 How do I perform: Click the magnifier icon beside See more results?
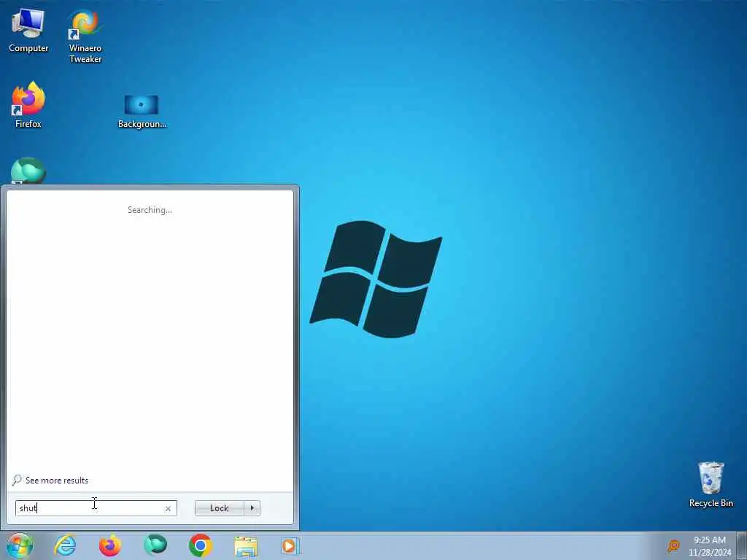pos(17,480)
